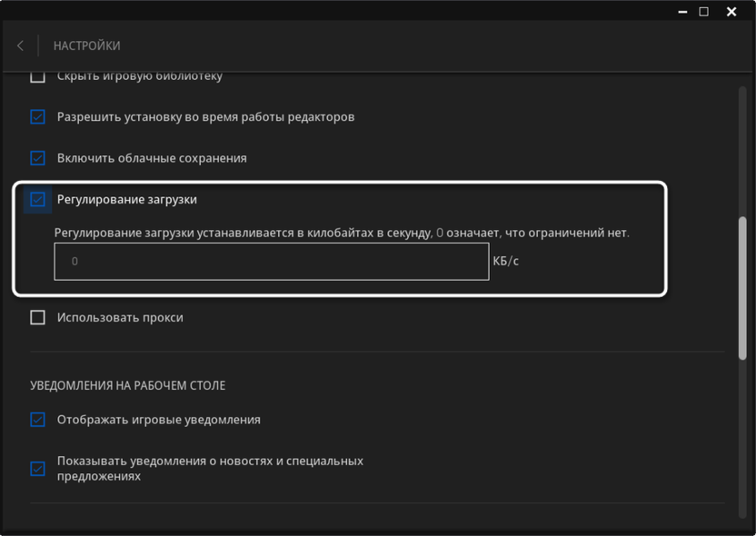This screenshot has width=756, height=536.
Task: Click the 'Использовать прокси' label text
Action: click(x=120, y=318)
